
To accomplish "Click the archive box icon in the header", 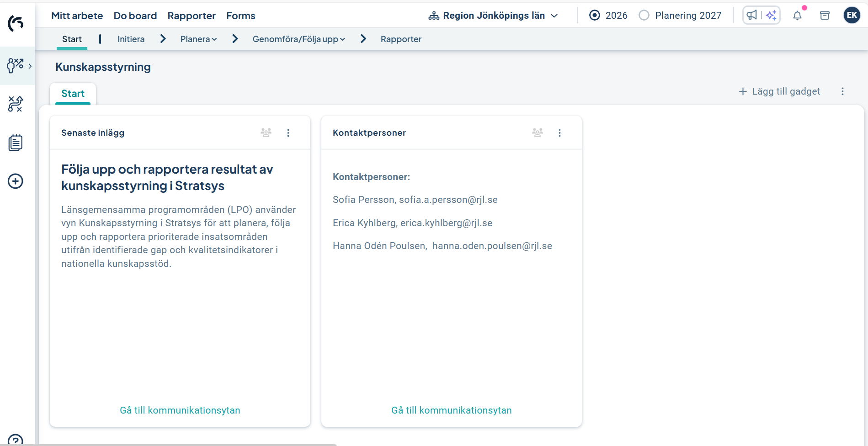I will click(x=825, y=15).
